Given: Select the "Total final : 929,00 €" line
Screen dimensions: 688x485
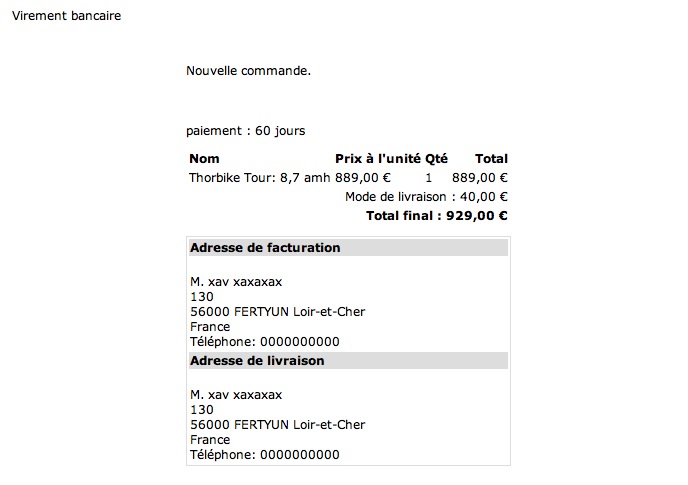Looking at the screenshot, I should (x=437, y=215).
